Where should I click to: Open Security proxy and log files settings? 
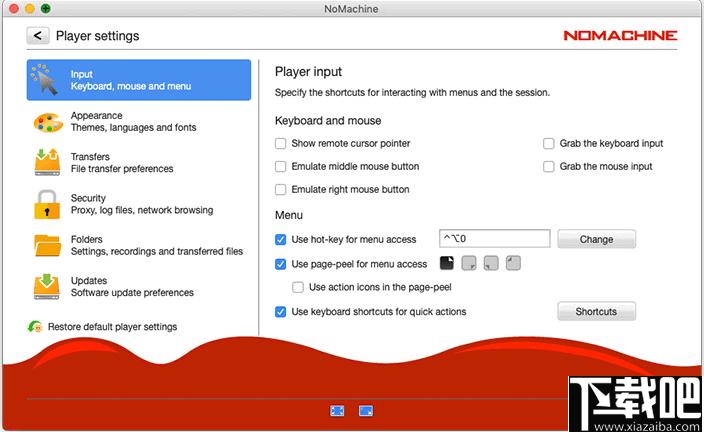pos(139,204)
